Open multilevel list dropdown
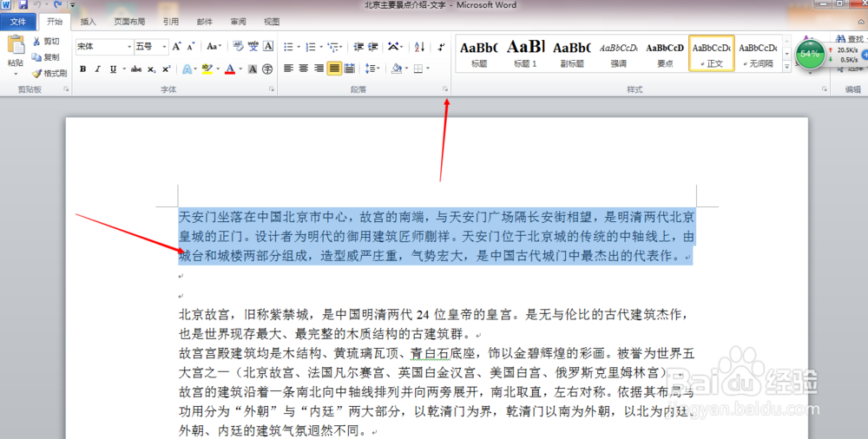 click(x=335, y=47)
